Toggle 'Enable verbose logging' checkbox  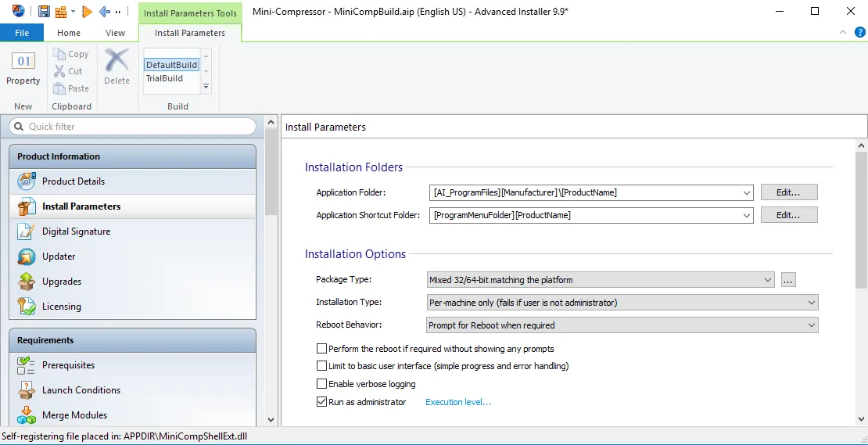(321, 383)
